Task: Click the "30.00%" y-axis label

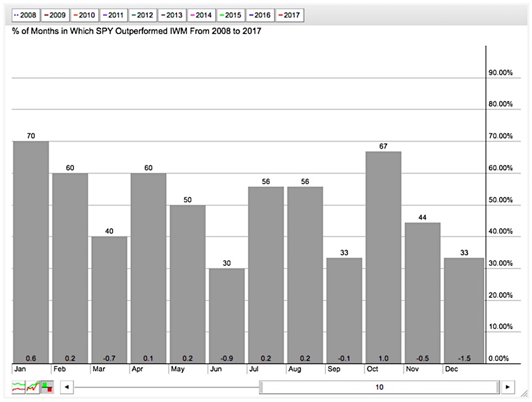Action: 501,263
